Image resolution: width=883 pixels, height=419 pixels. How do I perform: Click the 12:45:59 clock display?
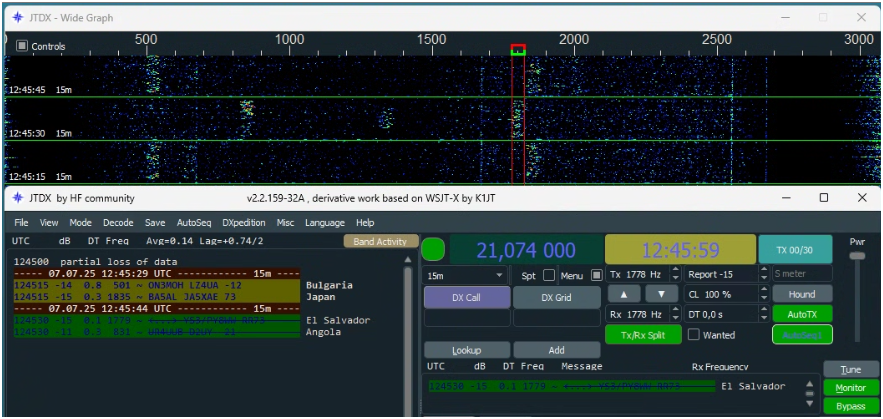click(x=680, y=249)
